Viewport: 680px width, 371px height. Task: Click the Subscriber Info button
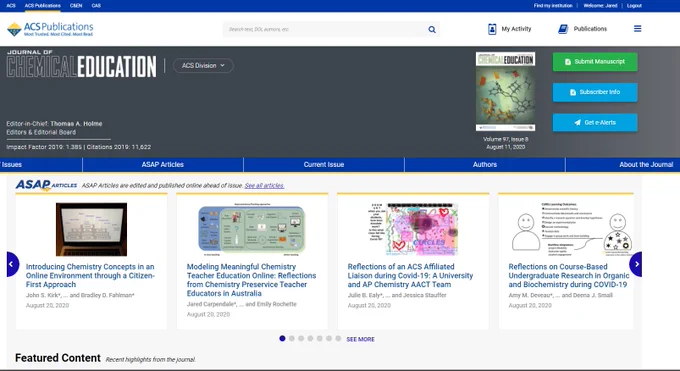tap(595, 92)
